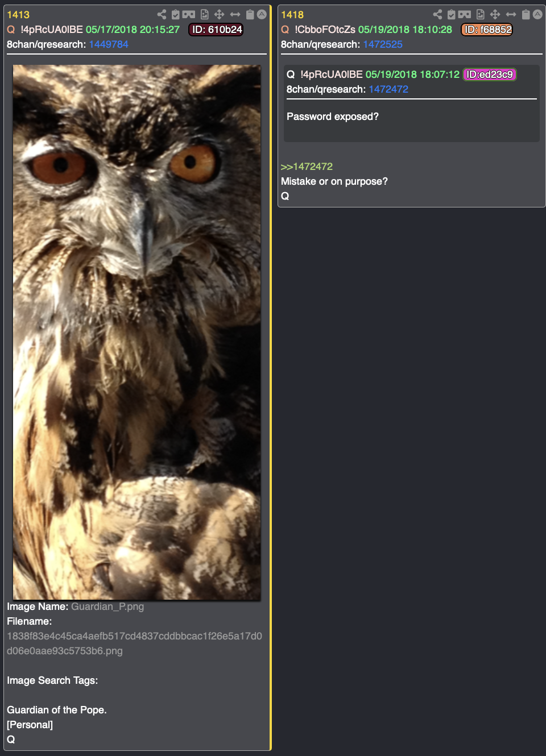This screenshot has height=756, width=546.
Task: Click ID badge 610b24
Action: click(216, 30)
